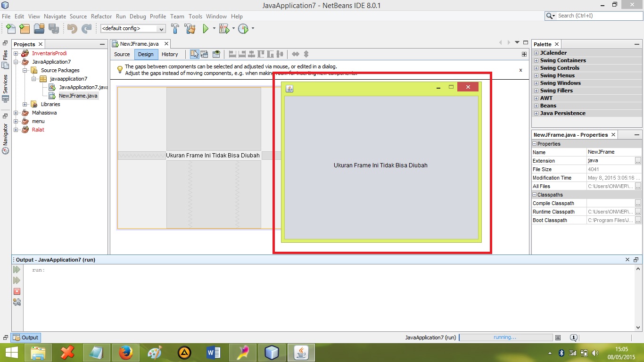Stop the running process in Output panel

click(x=17, y=291)
